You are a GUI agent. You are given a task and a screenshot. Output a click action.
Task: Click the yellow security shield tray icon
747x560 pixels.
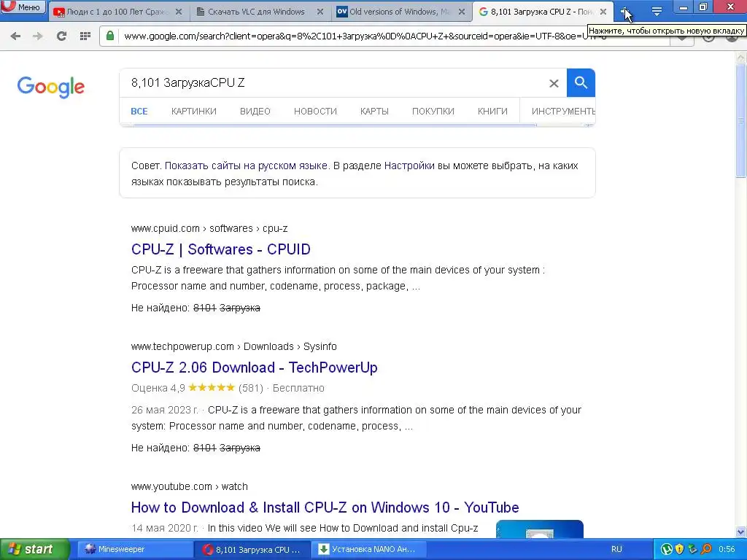679,549
